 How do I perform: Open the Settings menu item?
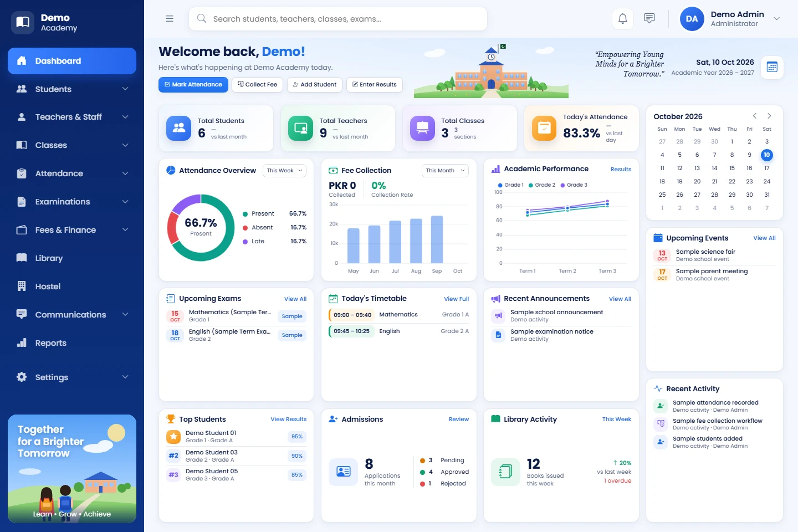click(72, 377)
